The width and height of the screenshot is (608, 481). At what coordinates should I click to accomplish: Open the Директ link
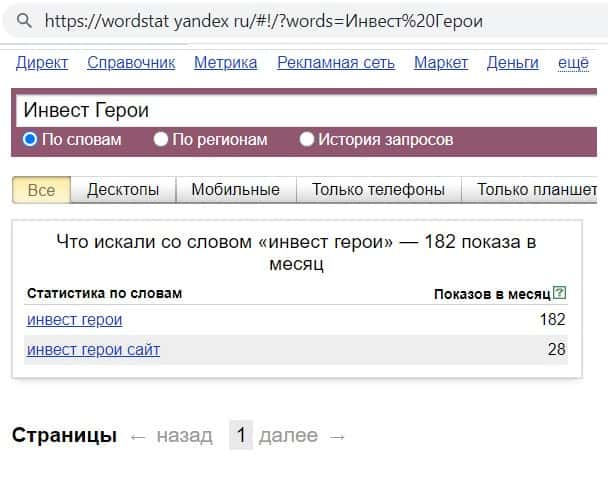[x=42, y=63]
